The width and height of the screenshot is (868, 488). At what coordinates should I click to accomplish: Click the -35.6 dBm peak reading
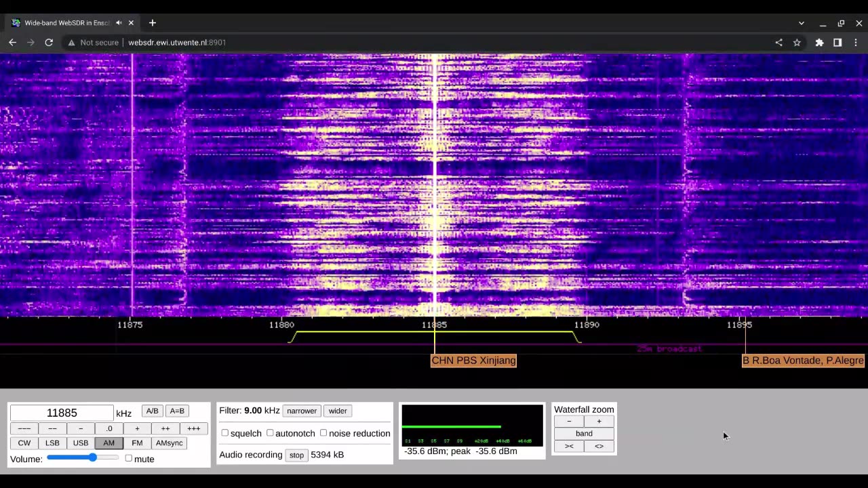click(x=460, y=451)
